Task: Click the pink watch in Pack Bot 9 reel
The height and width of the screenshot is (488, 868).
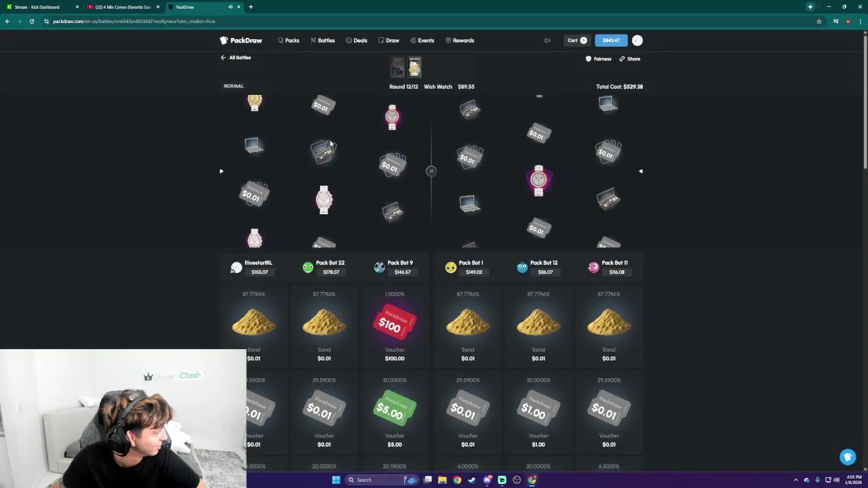Action: (392, 117)
